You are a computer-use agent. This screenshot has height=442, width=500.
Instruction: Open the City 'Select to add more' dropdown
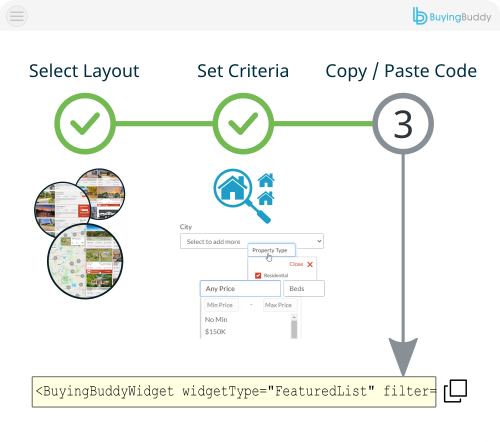252,241
